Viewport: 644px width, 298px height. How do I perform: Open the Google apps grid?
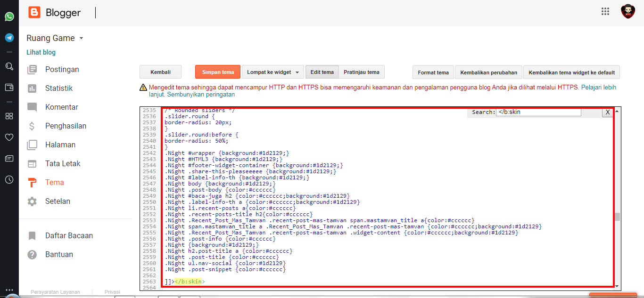605,12
